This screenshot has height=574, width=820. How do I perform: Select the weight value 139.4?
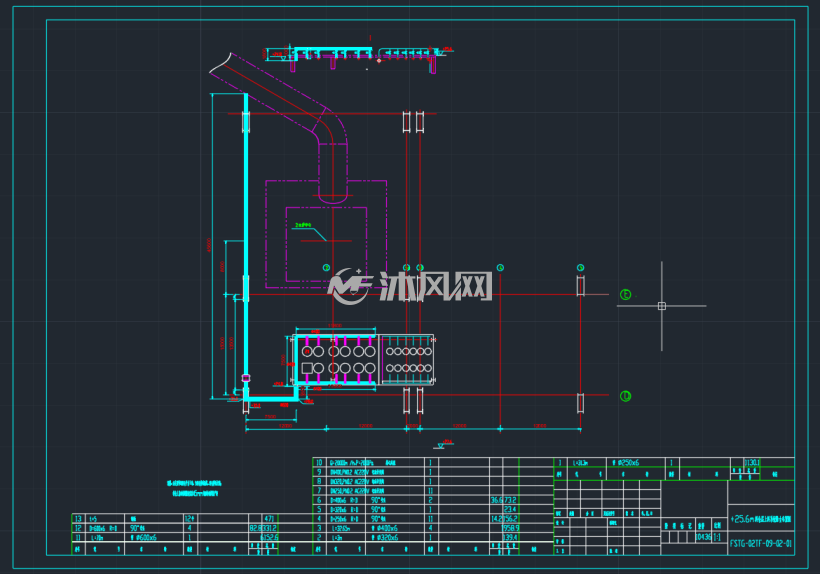point(510,537)
